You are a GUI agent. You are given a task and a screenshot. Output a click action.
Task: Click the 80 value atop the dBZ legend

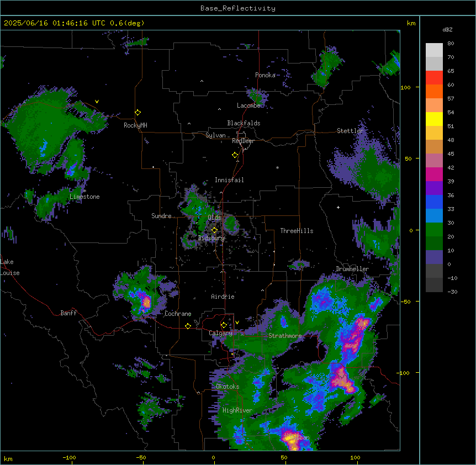tap(451, 44)
